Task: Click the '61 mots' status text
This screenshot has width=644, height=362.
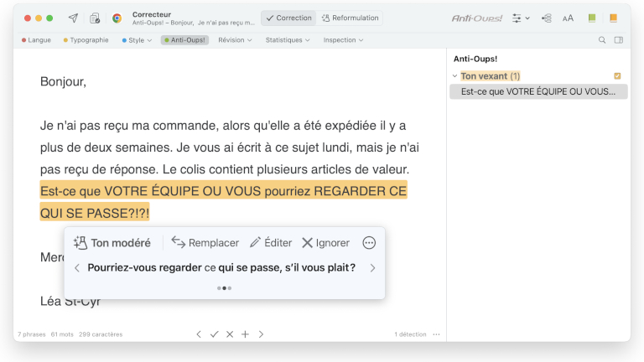Action: click(x=62, y=334)
